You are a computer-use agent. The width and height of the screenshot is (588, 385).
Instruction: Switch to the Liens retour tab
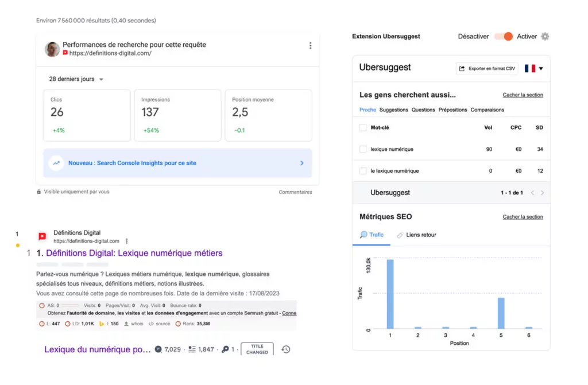click(417, 235)
